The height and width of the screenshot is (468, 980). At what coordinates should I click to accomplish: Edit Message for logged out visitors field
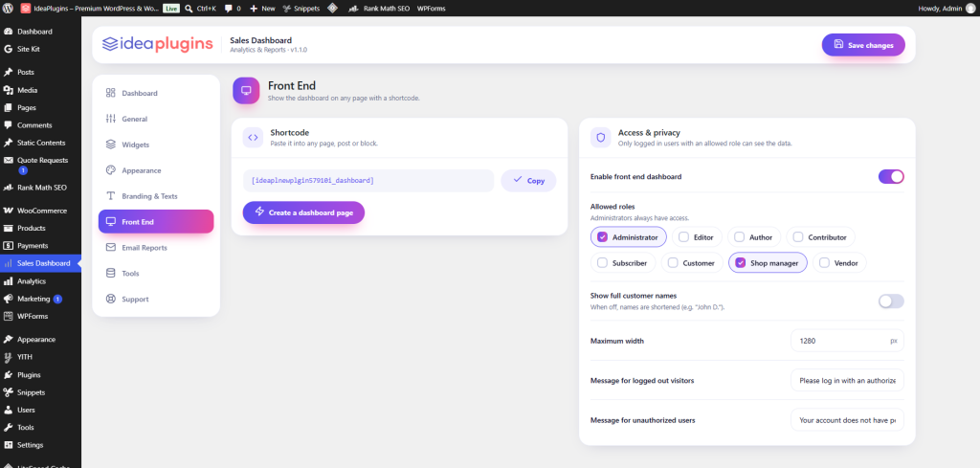pos(847,381)
